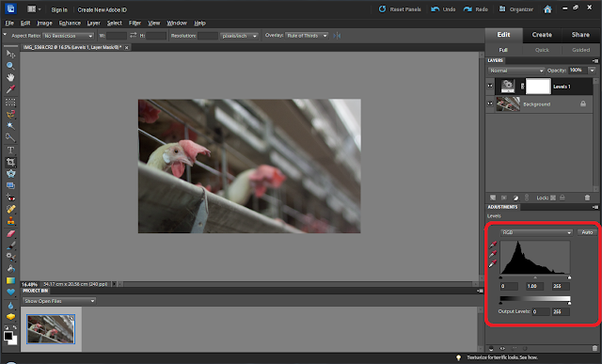
Task: Select the Zoom tool
Action: 10,66
